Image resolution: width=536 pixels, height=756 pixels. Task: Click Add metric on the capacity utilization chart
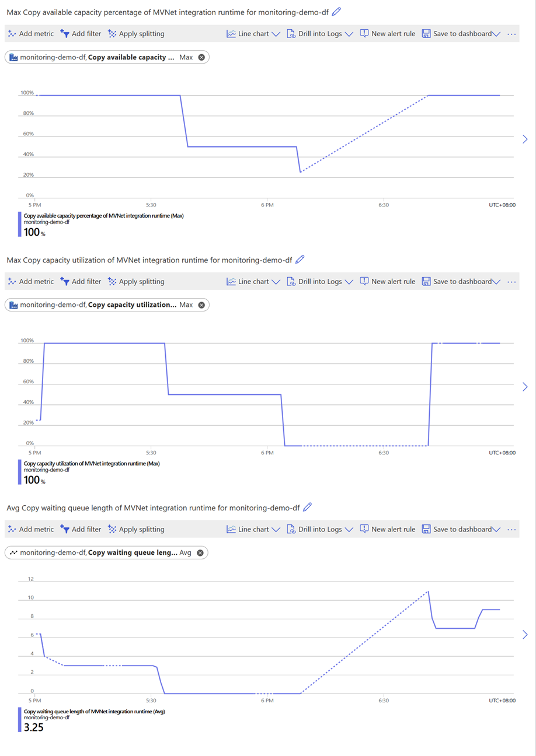(11, 281)
